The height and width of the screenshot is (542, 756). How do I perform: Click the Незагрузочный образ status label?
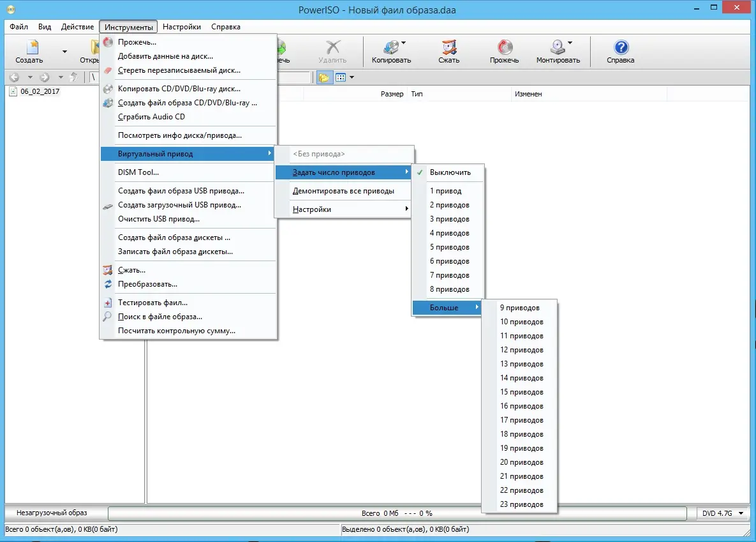52,513
